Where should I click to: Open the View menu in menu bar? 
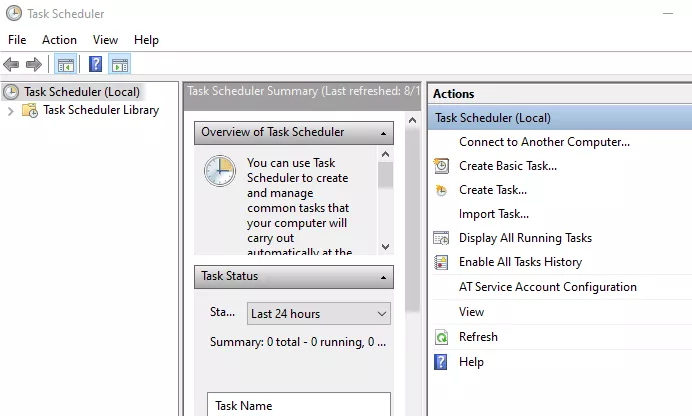click(x=105, y=40)
